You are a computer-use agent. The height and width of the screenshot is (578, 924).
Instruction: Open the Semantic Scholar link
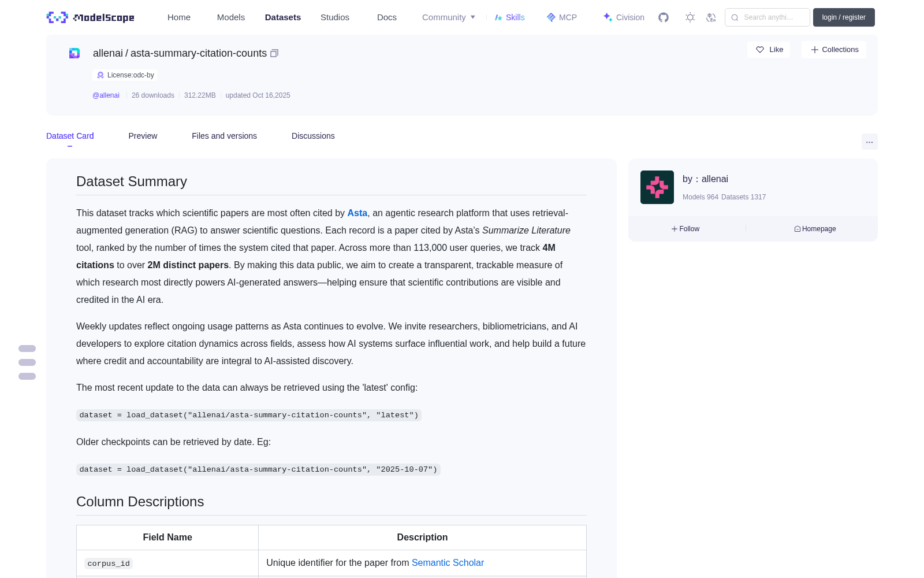pos(448,563)
